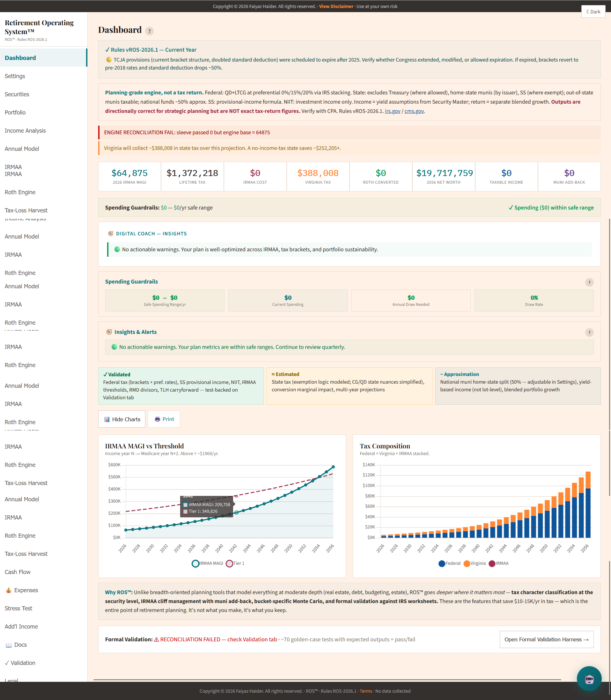Click the help icon beside Dashboard title
611x700 pixels.
point(149,31)
